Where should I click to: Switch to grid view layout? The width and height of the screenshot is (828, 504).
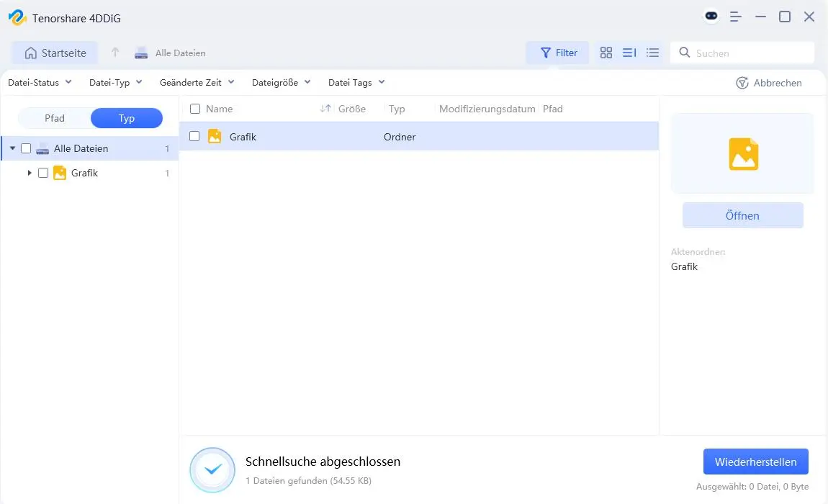click(606, 52)
